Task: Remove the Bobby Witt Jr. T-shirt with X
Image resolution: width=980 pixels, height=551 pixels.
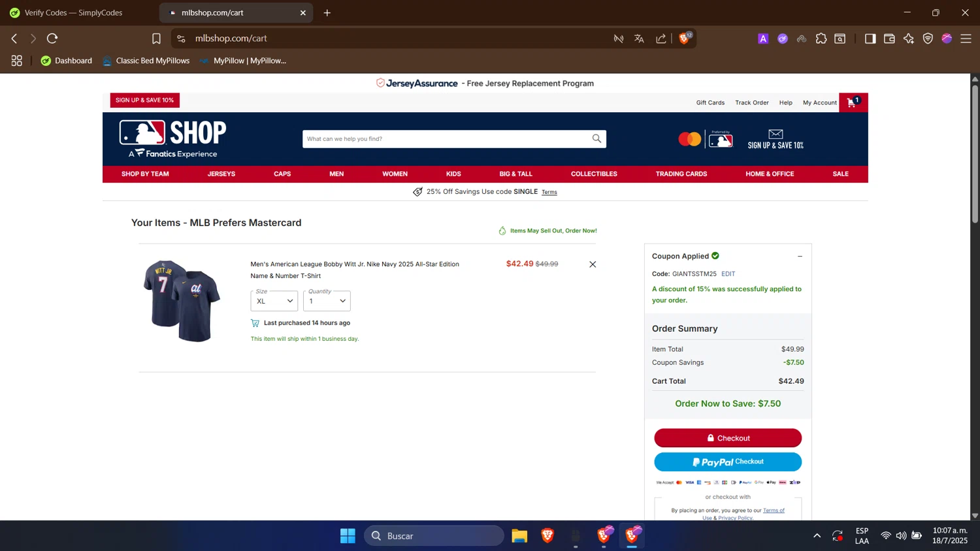Action: [x=593, y=264]
